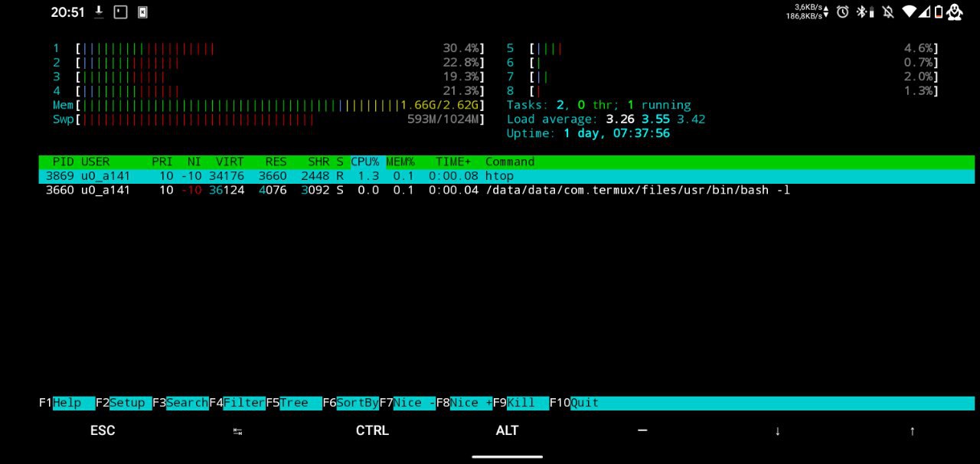Click CPU 1 usage meter bar
980x464 pixels.
tap(269, 48)
